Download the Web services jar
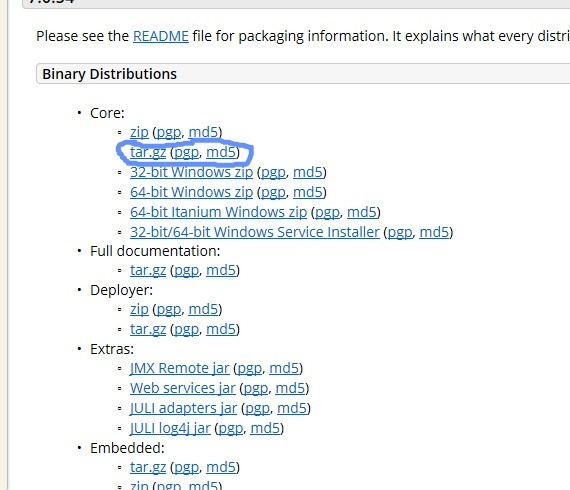 [183, 388]
